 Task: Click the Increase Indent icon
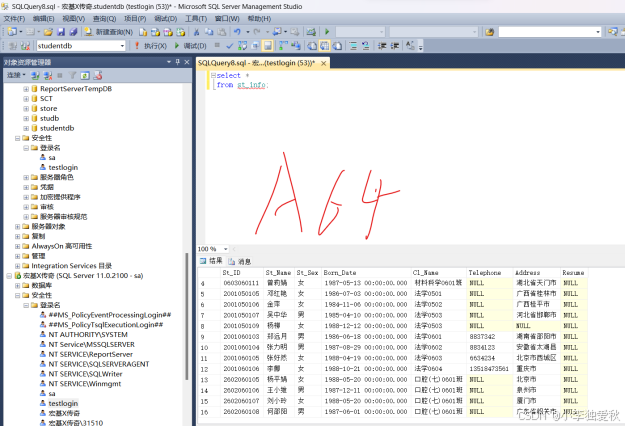tap(394, 46)
